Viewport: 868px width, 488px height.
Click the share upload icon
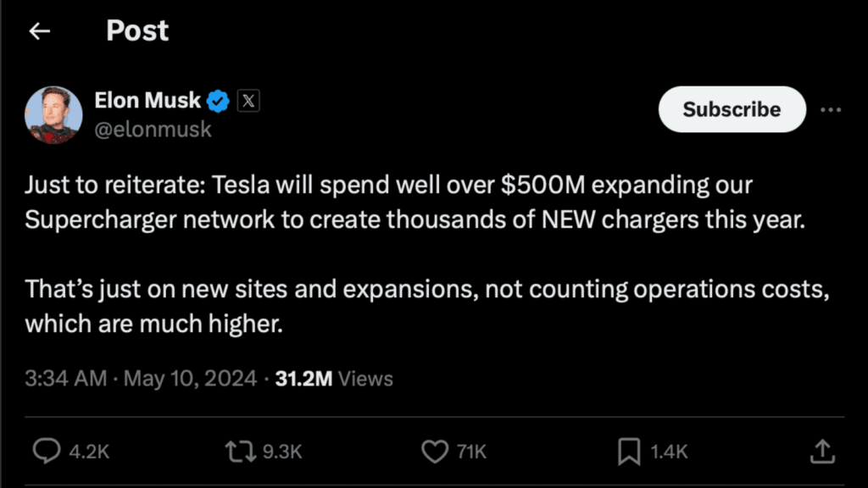pyautogui.click(x=821, y=452)
